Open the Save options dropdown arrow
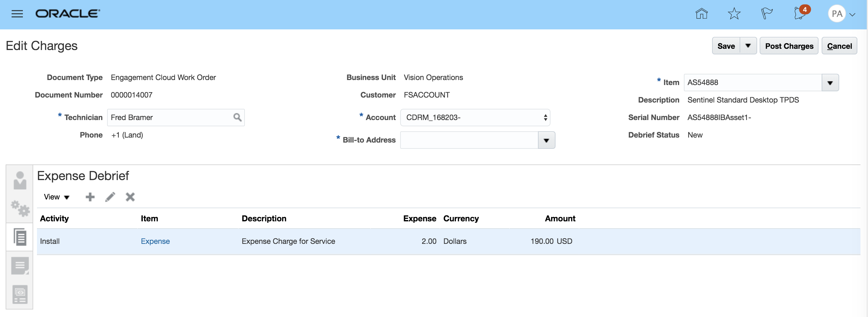 [748, 46]
